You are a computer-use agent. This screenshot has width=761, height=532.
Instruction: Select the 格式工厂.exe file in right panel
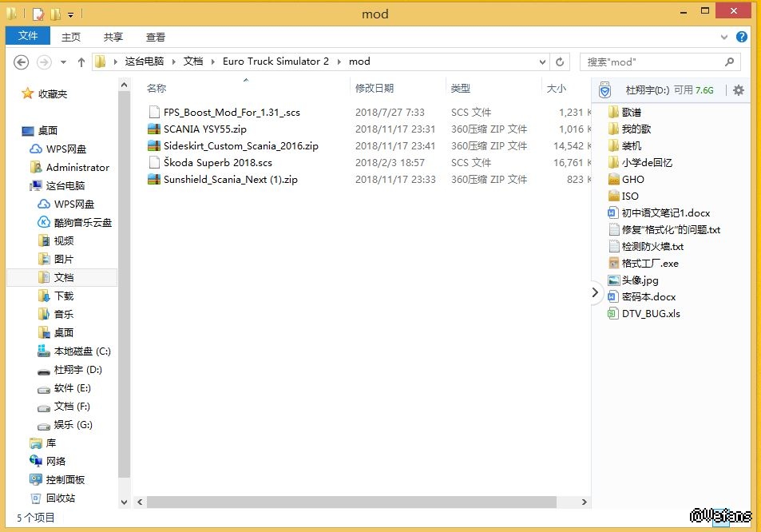pos(649,263)
